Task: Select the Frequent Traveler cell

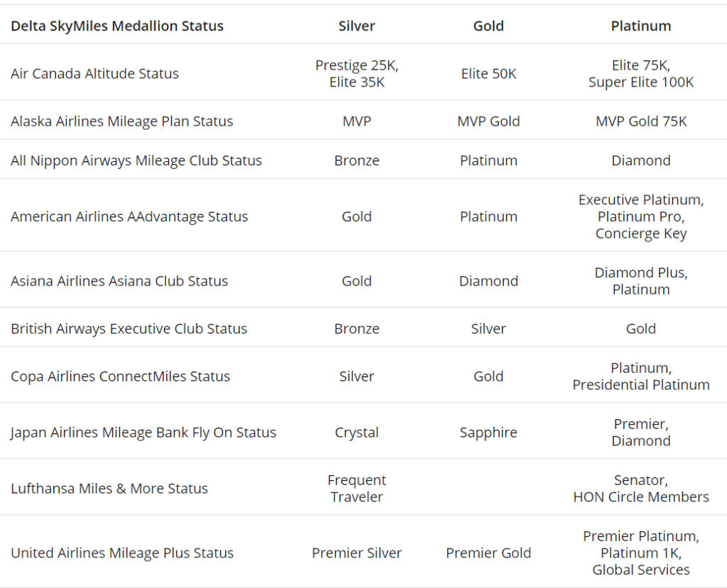Action: tap(356, 489)
